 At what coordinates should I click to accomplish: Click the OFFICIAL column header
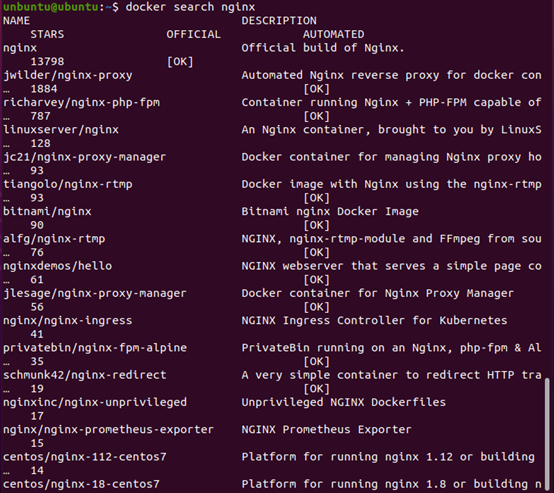[194, 34]
